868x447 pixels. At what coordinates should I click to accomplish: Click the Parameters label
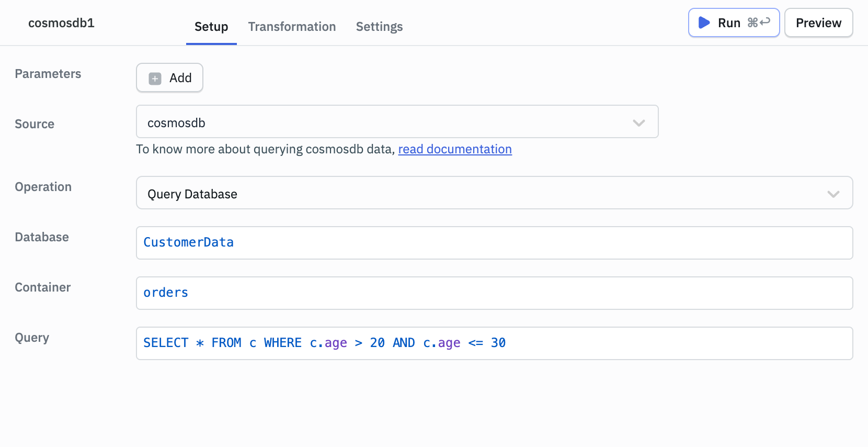click(x=48, y=74)
